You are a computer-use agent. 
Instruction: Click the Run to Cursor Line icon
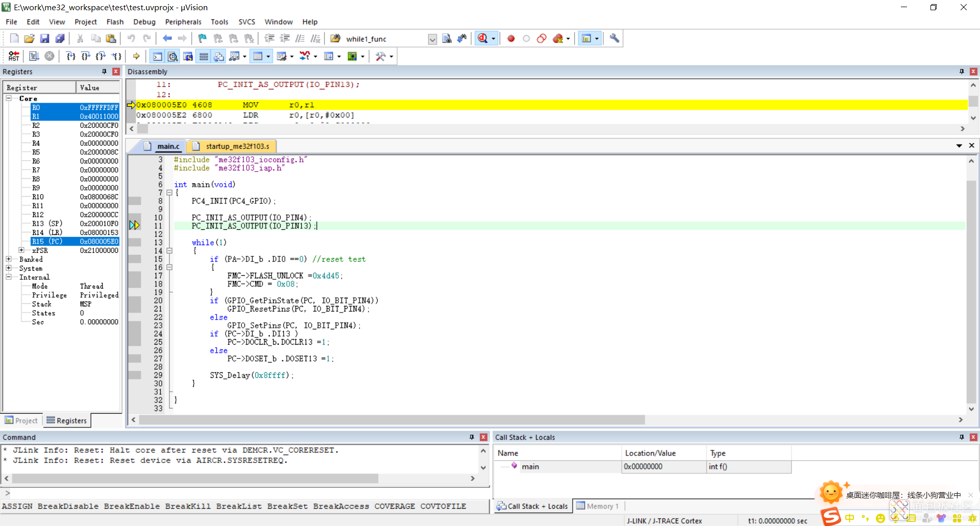pos(116,56)
